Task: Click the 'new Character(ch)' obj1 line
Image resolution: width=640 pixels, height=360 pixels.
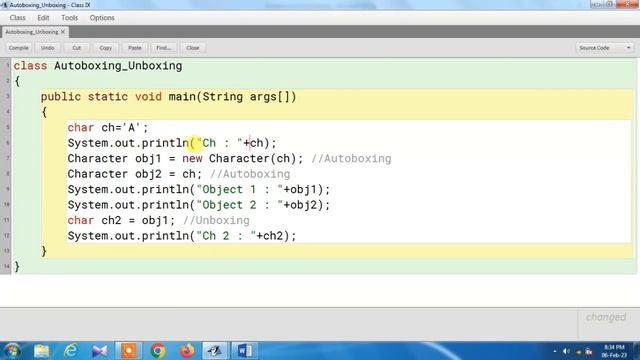Action: (x=185, y=159)
